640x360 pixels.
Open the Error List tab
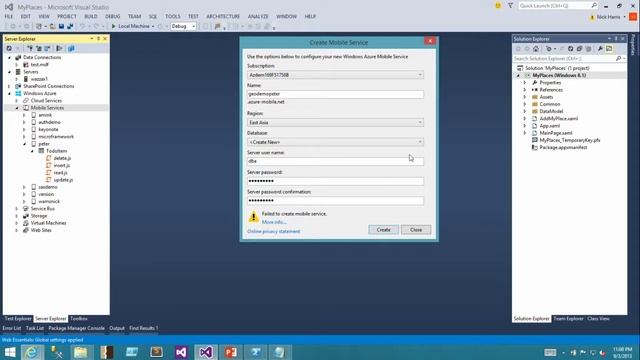(x=11, y=328)
